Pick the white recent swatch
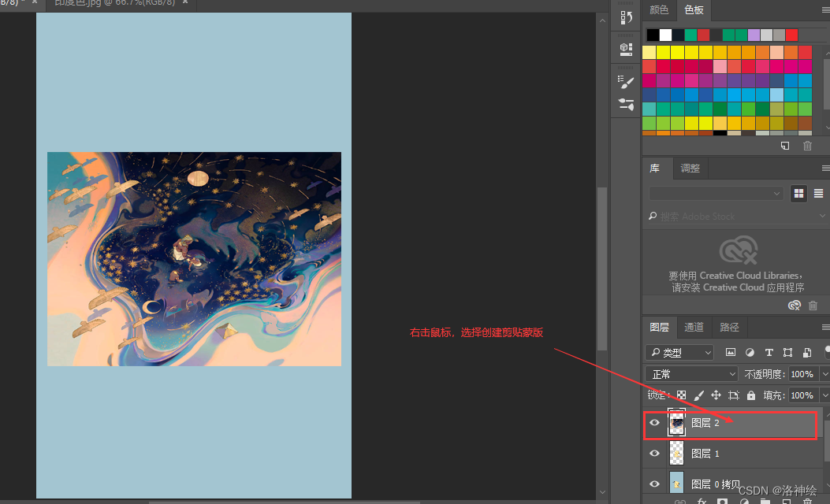The image size is (830, 504). pyautogui.click(x=665, y=35)
